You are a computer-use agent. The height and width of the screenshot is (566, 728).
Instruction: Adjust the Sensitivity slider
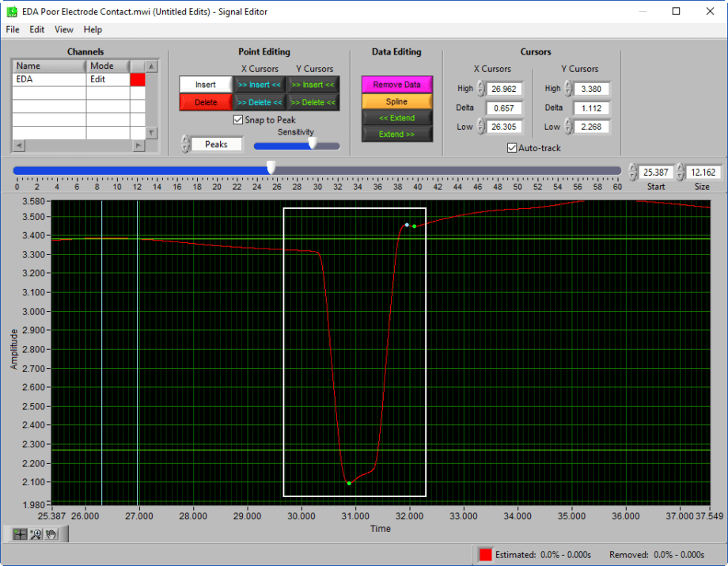tap(314, 145)
